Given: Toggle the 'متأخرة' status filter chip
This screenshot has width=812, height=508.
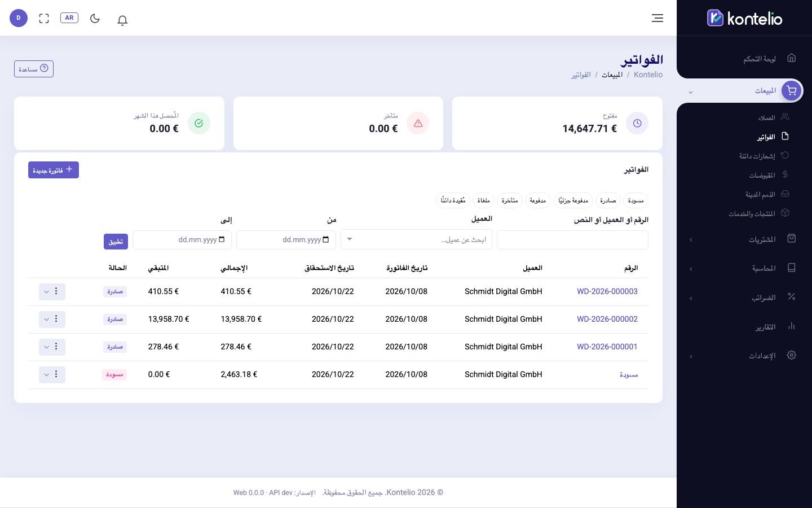Looking at the screenshot, I should coord(510,200).
